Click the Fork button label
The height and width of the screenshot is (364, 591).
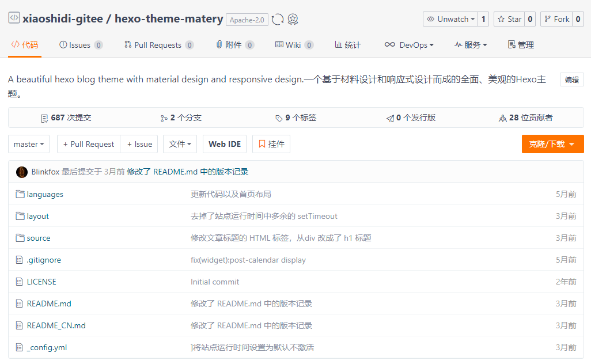[562, 19]
